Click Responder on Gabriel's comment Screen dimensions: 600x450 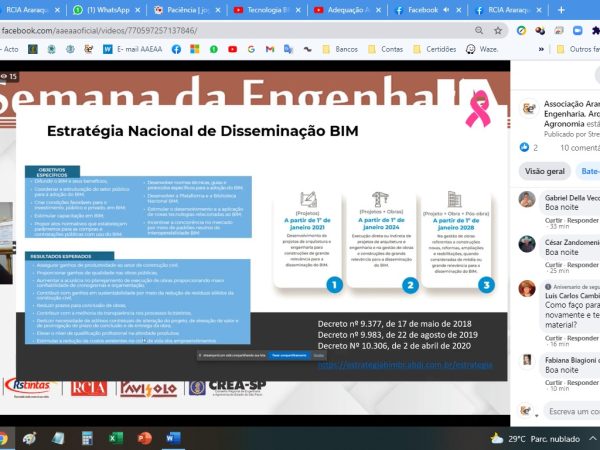pyautogui.click(x=582, y=220)
